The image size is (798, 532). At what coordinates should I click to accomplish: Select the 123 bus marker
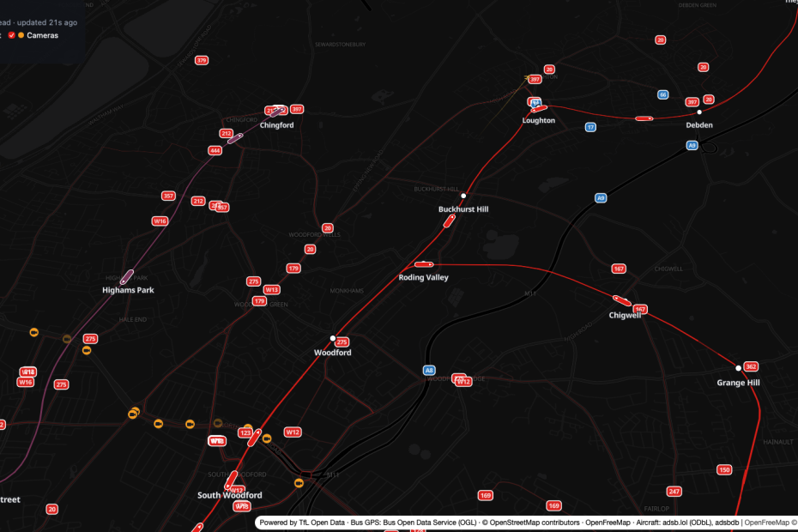click(x=245, y=432)
